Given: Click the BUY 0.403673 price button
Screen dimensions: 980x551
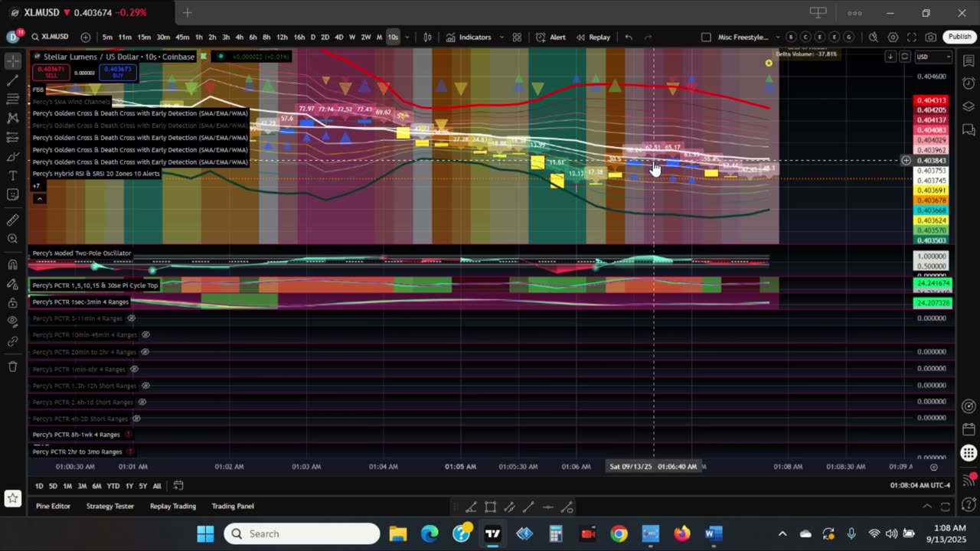Looking at the screenshot, I should coord(116,71).
